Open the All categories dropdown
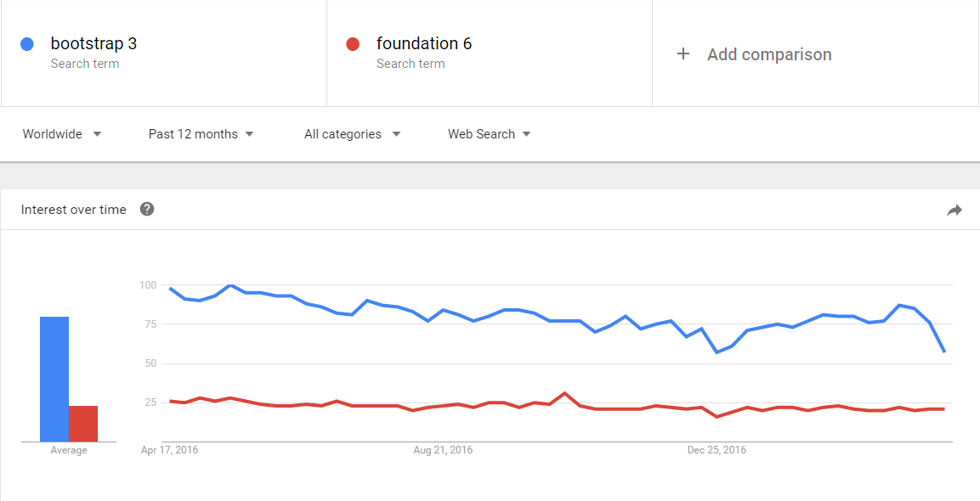 [x=352, y=134]
